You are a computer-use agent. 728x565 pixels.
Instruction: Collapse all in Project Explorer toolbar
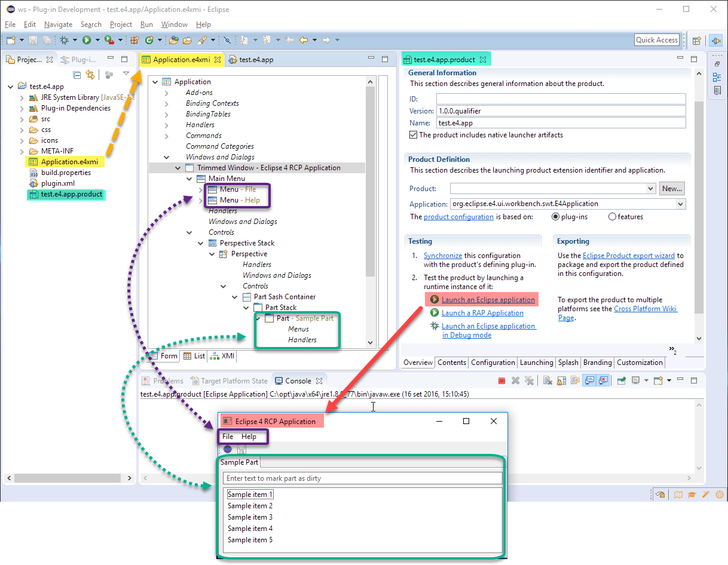click(x=77, y=75)
